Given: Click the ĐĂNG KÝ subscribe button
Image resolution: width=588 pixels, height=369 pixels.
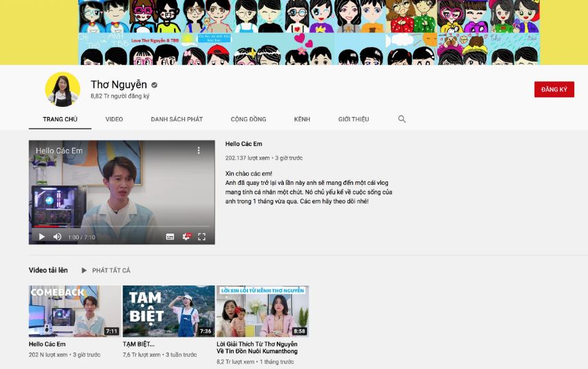Looking at the screenshot, I should pyautogui.click(x=554, y=90).
